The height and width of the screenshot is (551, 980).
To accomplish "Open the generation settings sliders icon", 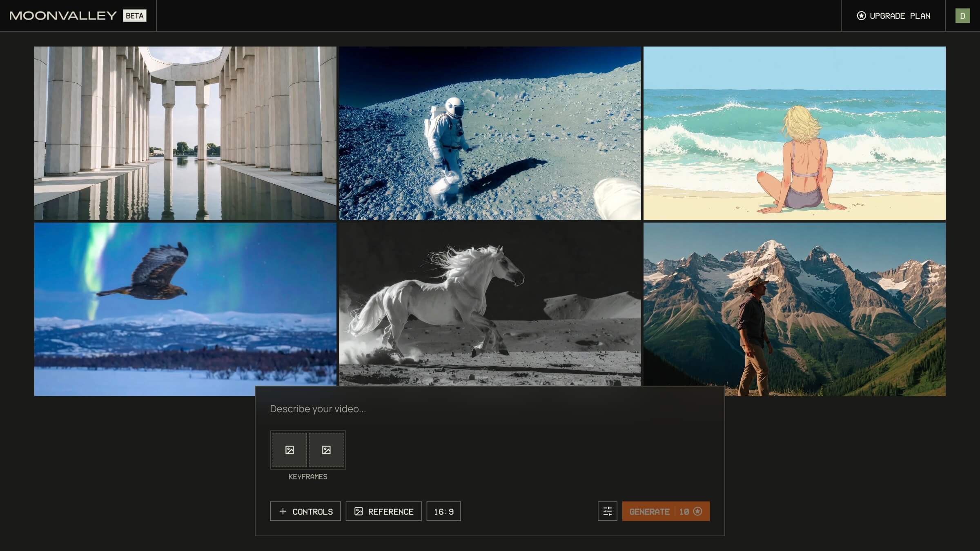I will (x=607, y=511).
